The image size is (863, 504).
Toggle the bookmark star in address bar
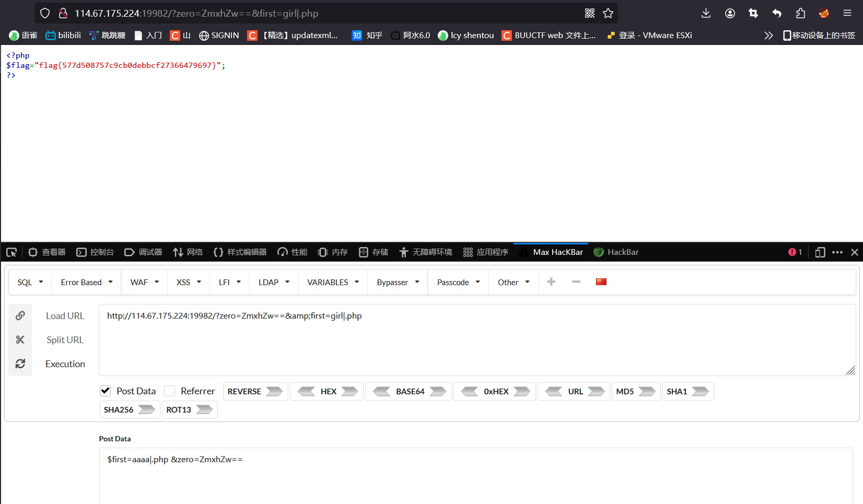click(608, 13)
